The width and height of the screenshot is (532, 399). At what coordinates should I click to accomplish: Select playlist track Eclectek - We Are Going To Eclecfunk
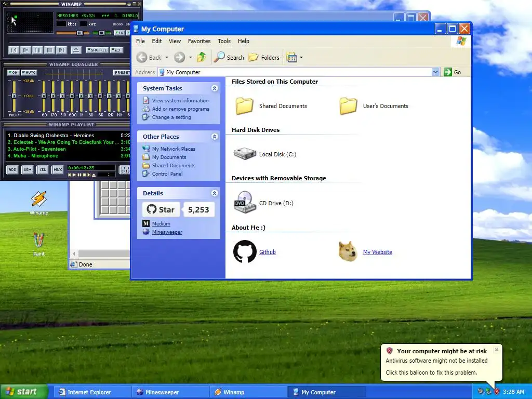[69, 142]
